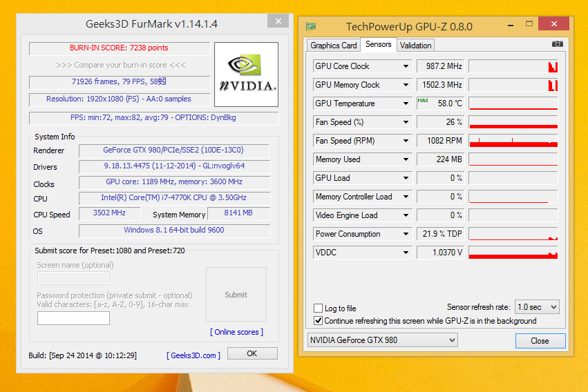Open GPU Temperature sensor dropdown
Image resolution: width=588 pixels, height=392 pixels.
click(406, 104)
